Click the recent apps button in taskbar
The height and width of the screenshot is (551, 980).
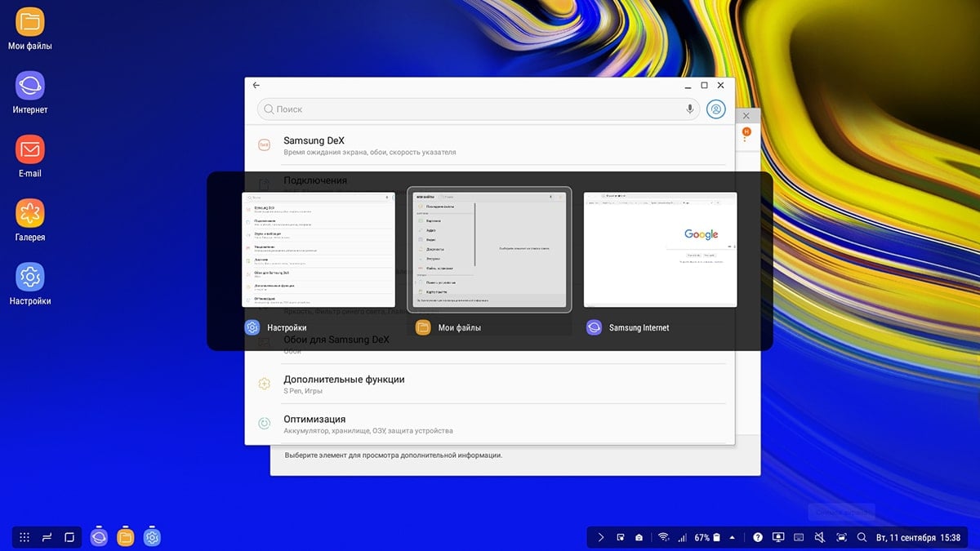[47, 537]
